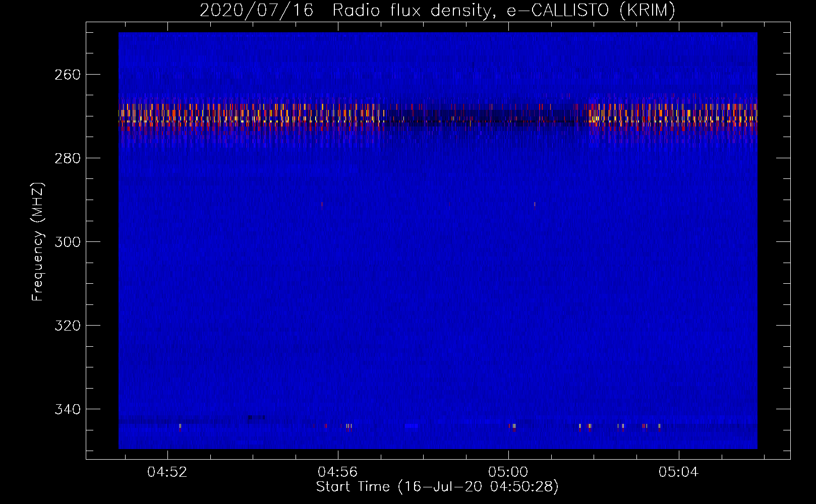Image resolution: width=816 pixels, height=504 pixels.
Task: Select the 260 frequency axis label
Action: pyautogui.click(x=68, y=75)
